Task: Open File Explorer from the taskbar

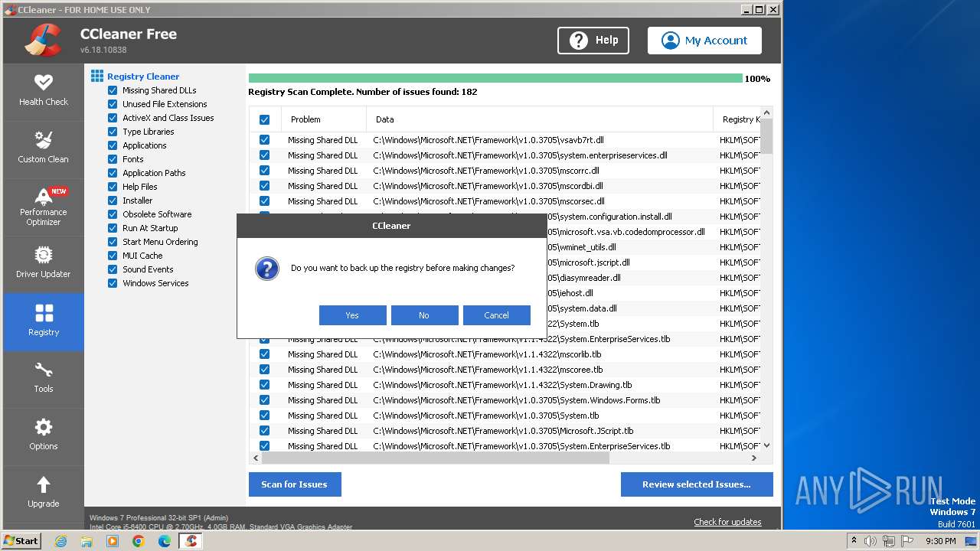Action: (x=87, y=541)
